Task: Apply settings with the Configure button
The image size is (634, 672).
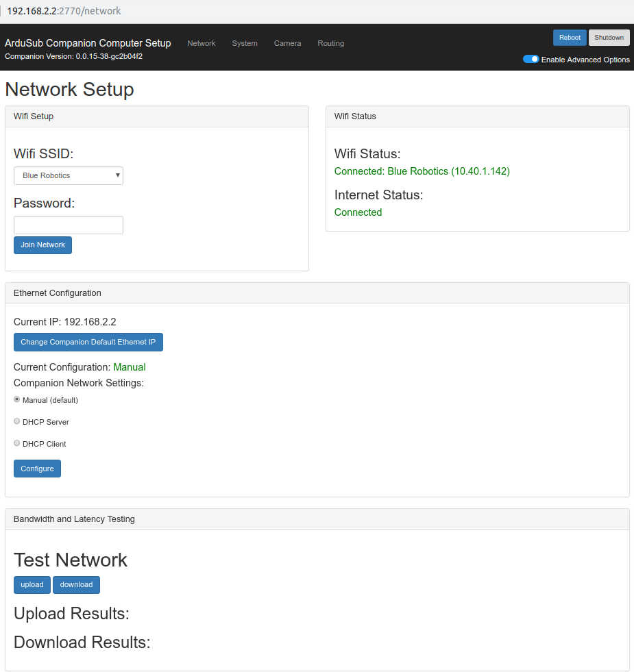Action: (37, 469)
